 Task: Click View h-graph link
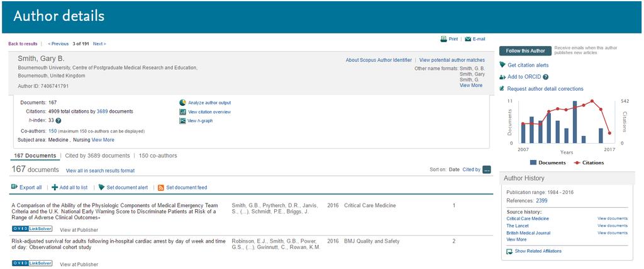[x=200, y=121]
